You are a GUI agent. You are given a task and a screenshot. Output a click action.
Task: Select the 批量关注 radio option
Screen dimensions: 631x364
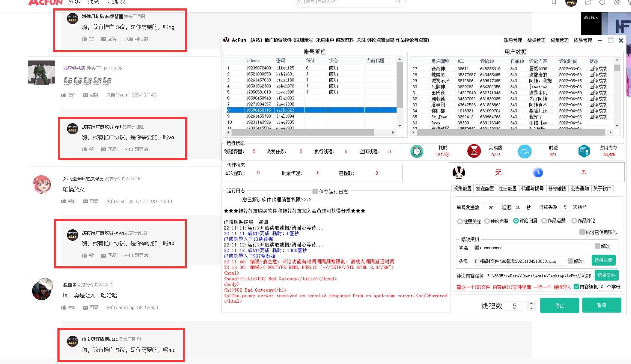(x=460, y=222)
